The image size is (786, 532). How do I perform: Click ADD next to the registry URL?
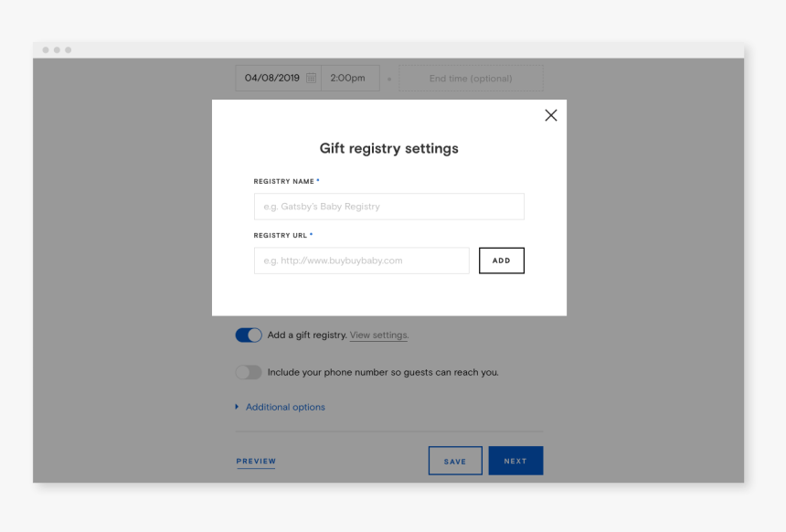501,261
